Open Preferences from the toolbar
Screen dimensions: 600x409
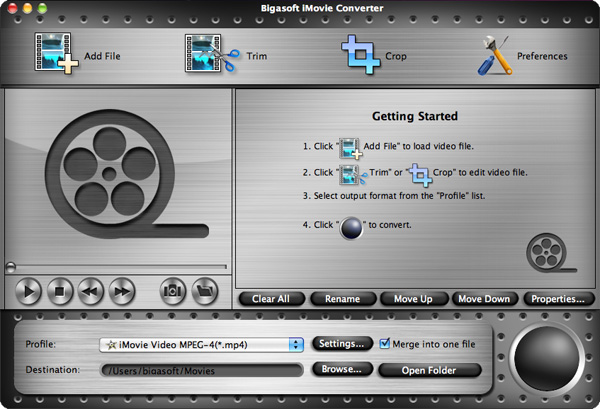tap(497, 55)
